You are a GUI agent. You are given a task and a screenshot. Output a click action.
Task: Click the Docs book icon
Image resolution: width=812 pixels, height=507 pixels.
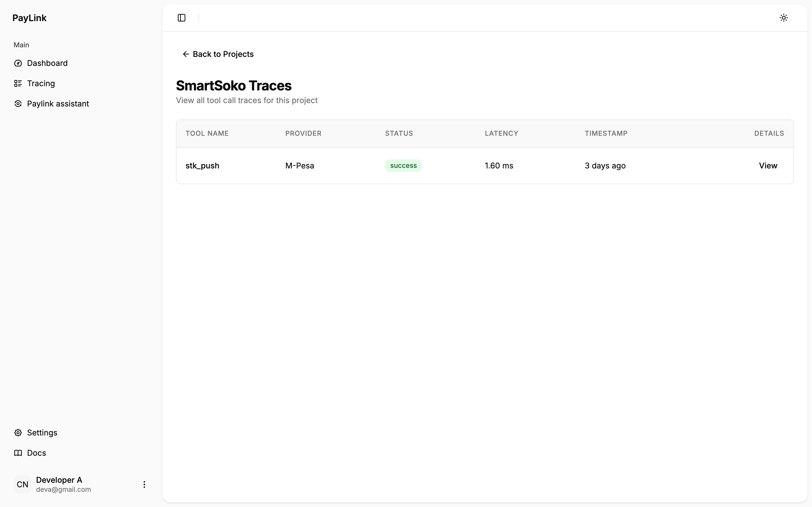click(18, 453)
